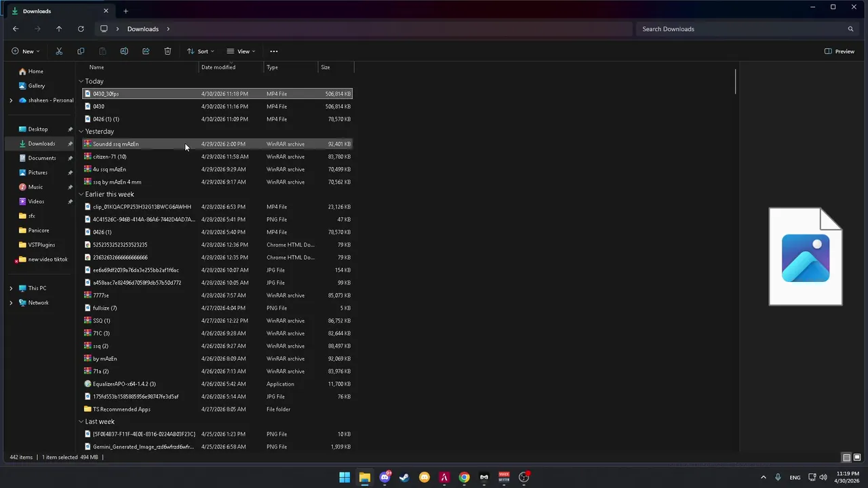Open File Explorer from the taskbar
Screen dimensions: 868x488
coord(364,477)
